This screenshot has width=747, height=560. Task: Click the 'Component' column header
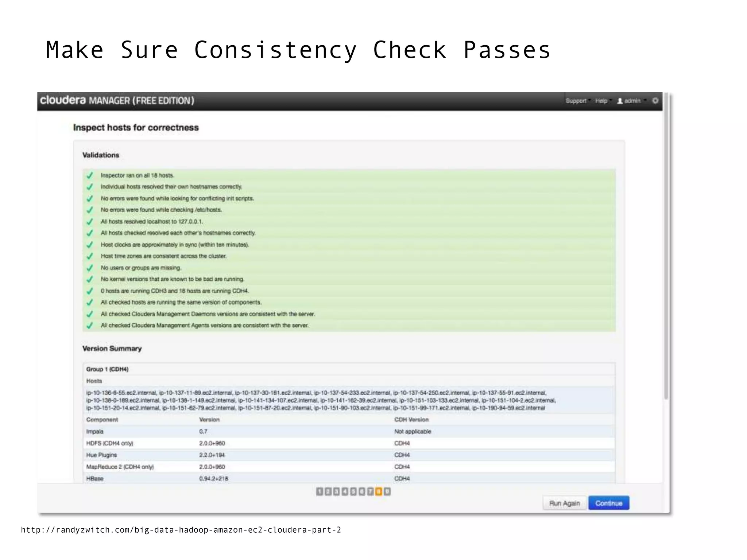102,420
